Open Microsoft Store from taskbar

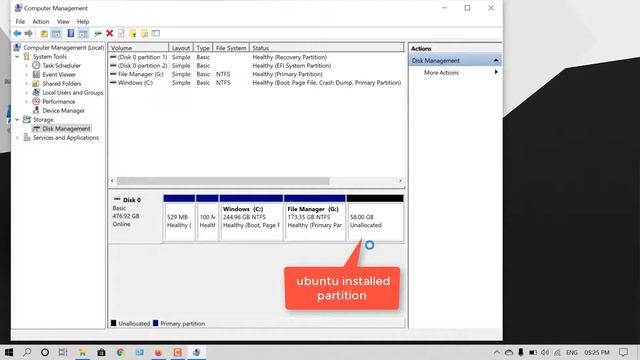101,352
